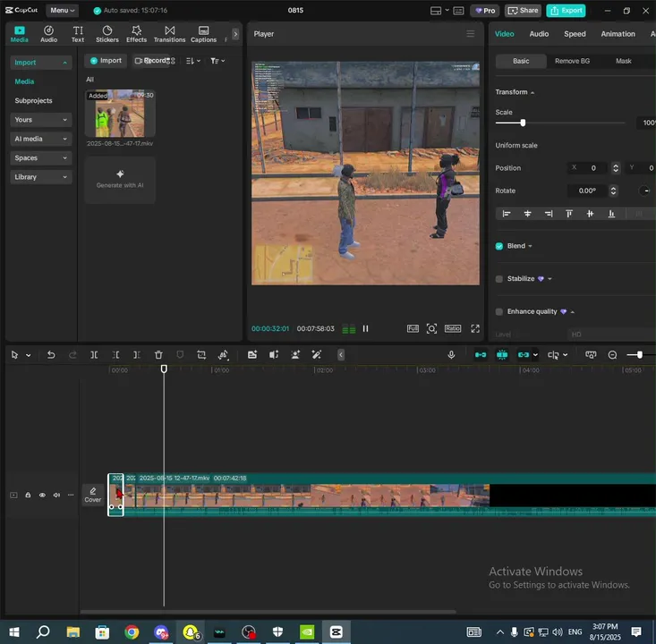This screenshot has height=644, width=656.
Task: Open the media filter options
Action: coord(217,61)
